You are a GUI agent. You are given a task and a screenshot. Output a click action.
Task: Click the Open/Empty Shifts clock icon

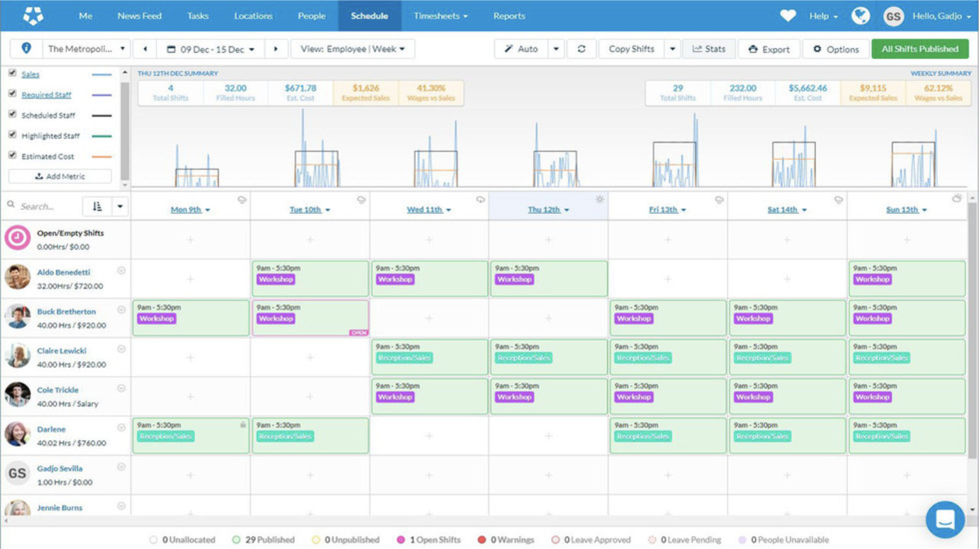coord(17,238)
